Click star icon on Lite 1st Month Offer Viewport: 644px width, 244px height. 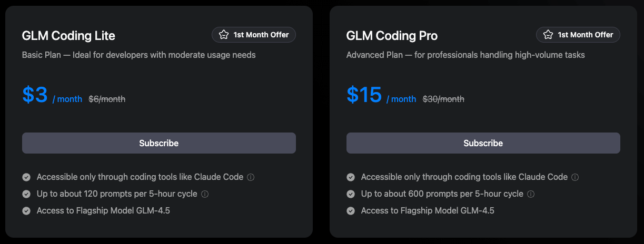click(x=224, y=35)
